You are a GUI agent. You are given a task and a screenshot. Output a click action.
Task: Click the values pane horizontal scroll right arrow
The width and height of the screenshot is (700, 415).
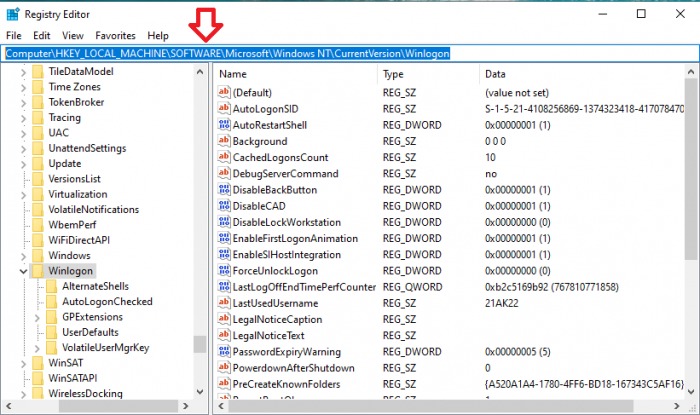677,406
